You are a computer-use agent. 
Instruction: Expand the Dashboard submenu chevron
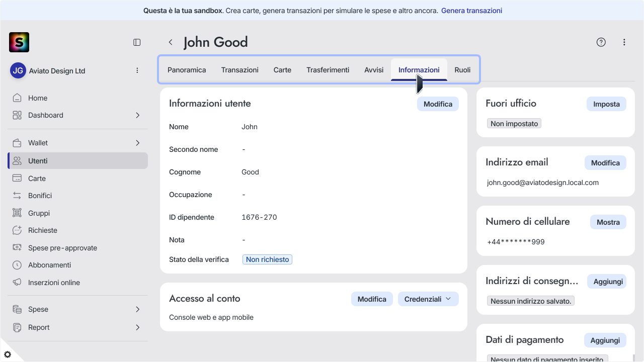click(x=138, y=115)
